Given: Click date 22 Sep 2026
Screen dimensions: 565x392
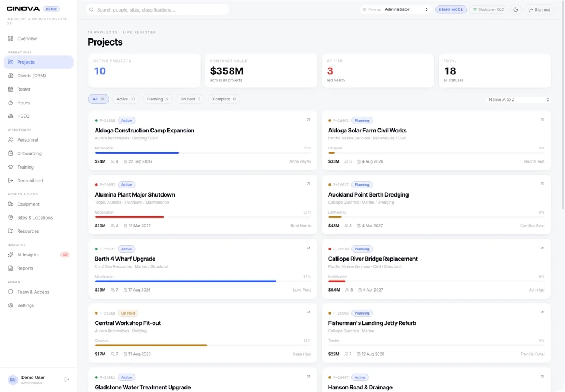Looking at the screenshot, I should [x=140, y=161].
